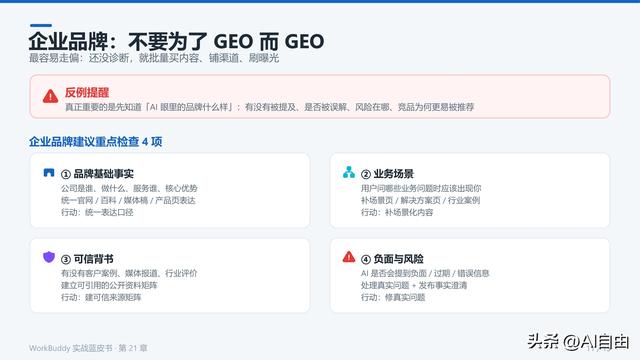
Task: Click the line 行动：统一表达口径
Action: [x=97, y=212]
